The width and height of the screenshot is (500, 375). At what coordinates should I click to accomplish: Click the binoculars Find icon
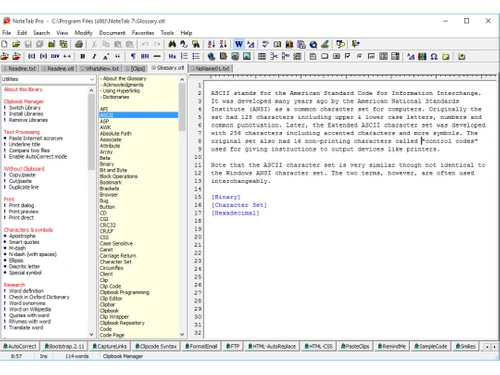172,44
